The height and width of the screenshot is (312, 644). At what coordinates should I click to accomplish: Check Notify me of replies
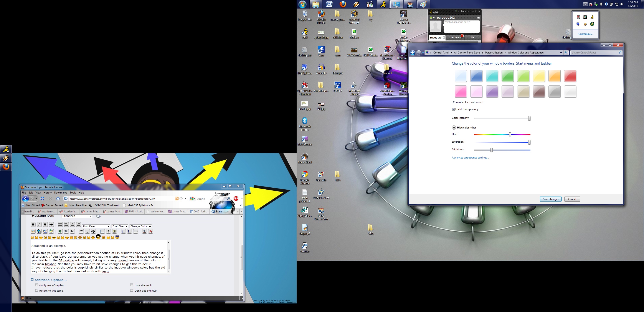[36, 285]
